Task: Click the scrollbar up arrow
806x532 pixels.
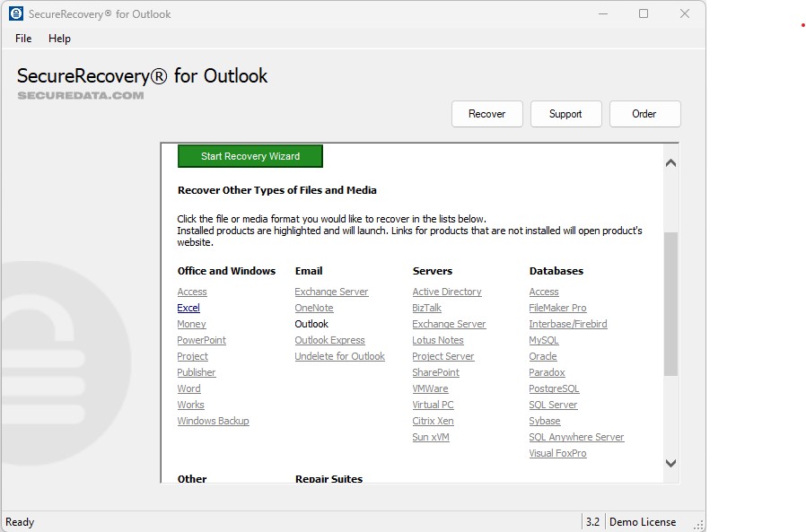Action: point(670,162)
